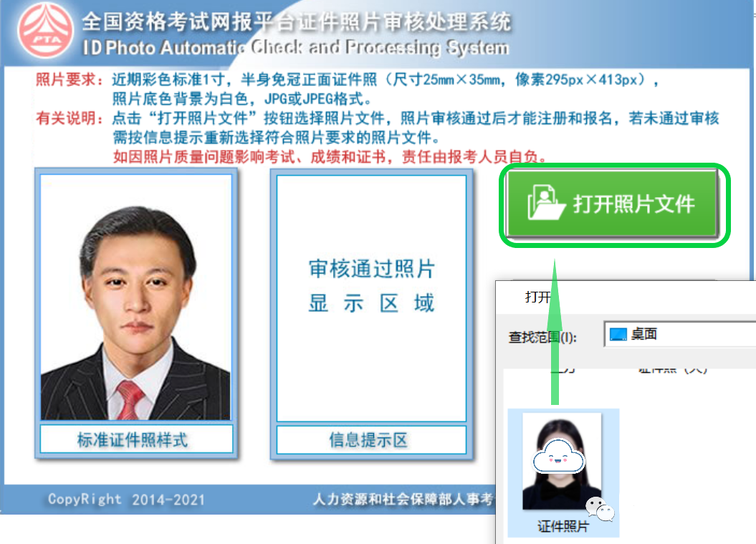This screenshot has height=544, width=756.
Task: Click the standard sample ID photo of the man
Action: [136, 297]
